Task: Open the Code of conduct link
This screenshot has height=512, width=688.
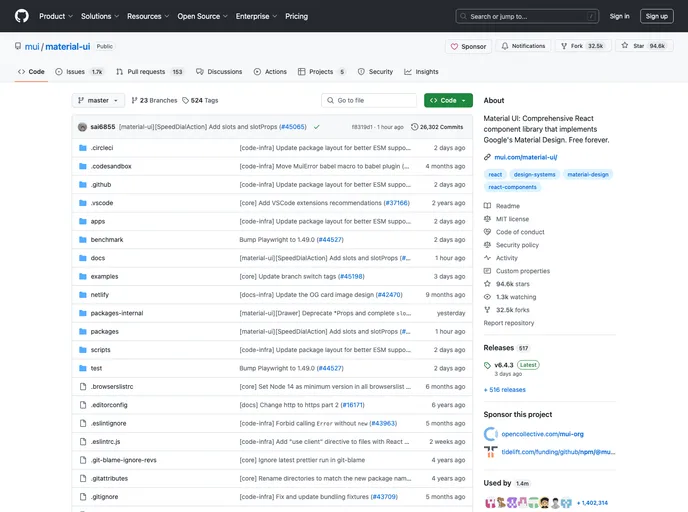Action: click(x=520, y=232)
